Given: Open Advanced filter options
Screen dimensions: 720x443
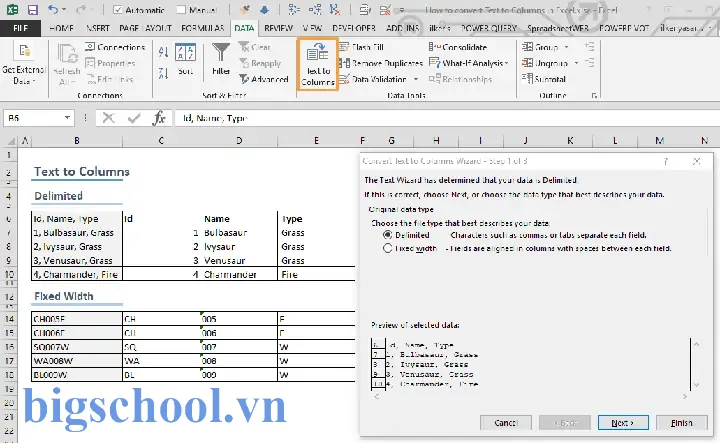Looking at the screenshot, I should coord(264,79).
